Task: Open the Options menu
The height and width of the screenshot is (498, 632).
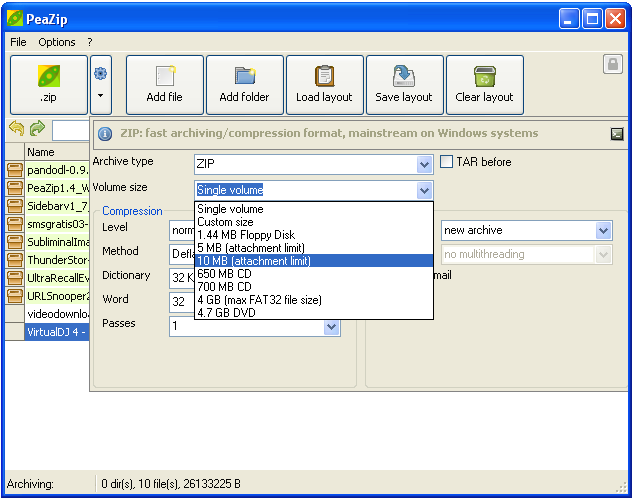Action: click(x=56, y=42)
